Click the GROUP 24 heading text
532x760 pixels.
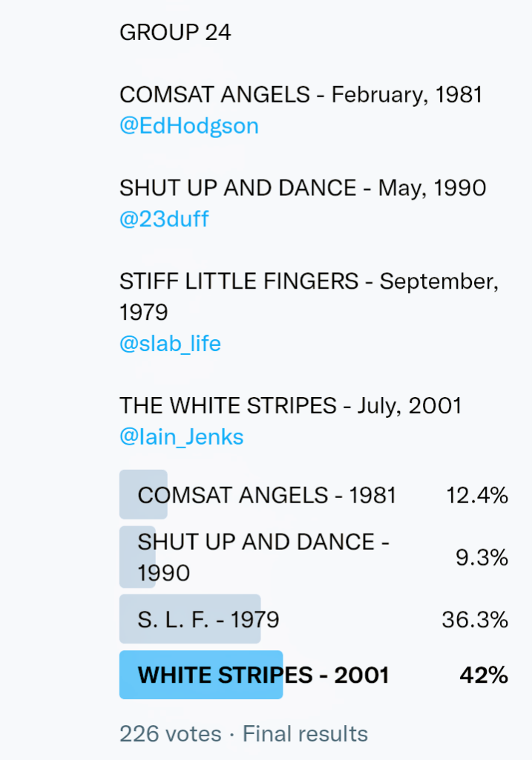tap(175, 32)
